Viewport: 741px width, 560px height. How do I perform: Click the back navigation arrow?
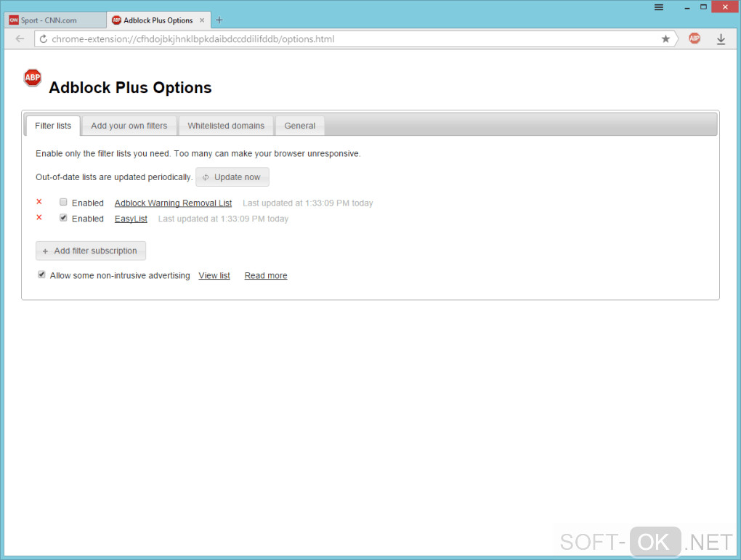(20, 38)
